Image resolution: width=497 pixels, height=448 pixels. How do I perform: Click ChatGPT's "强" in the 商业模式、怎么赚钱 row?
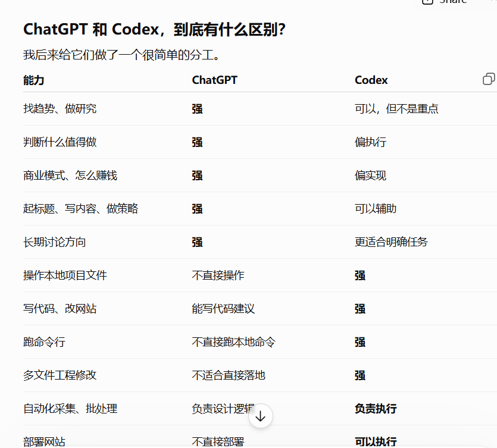pos(197,175)
